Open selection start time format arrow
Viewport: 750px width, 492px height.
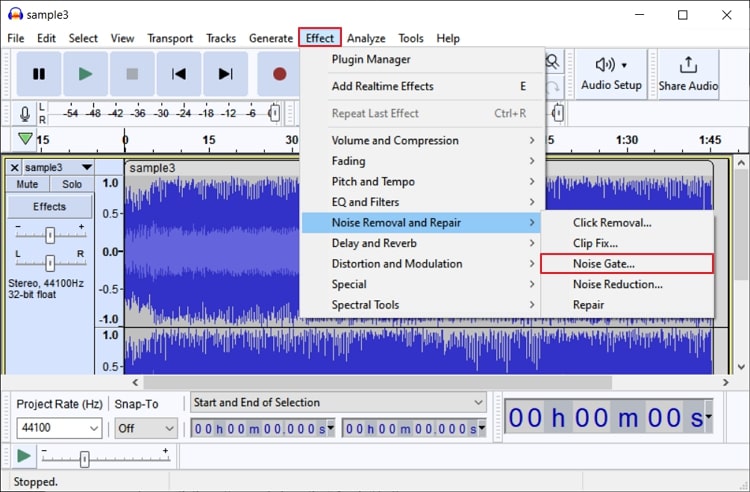coord(331,427)
